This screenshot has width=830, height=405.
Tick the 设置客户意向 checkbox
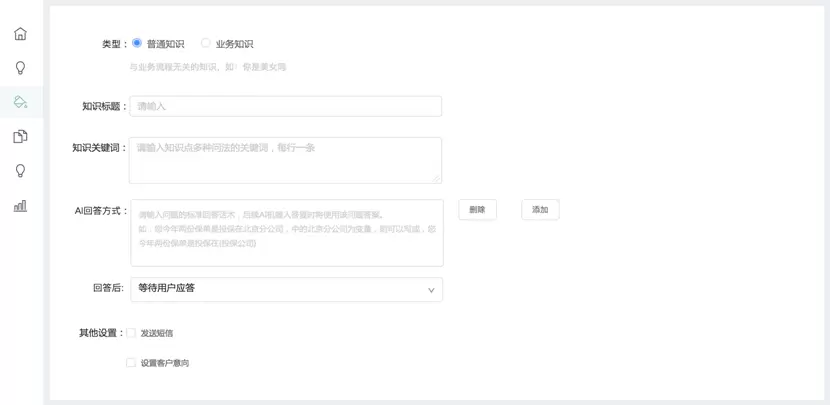131,363
